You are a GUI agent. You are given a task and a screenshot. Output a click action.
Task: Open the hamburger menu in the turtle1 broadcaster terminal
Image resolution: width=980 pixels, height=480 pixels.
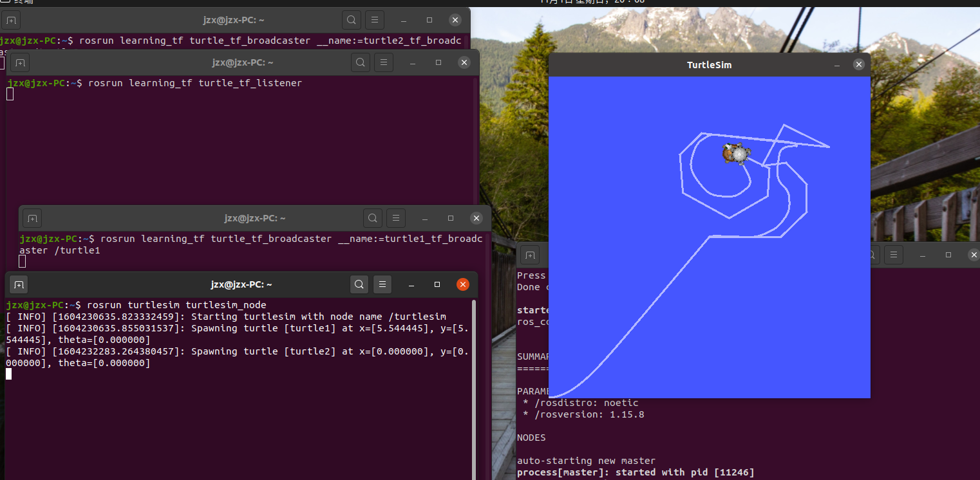(x=396, y=218)
